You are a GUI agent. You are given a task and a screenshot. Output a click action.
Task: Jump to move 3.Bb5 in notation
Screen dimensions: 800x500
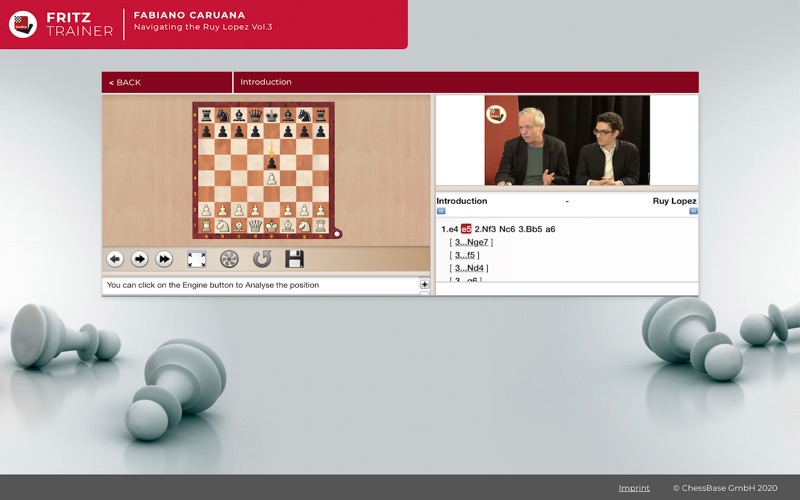[530, 229]
